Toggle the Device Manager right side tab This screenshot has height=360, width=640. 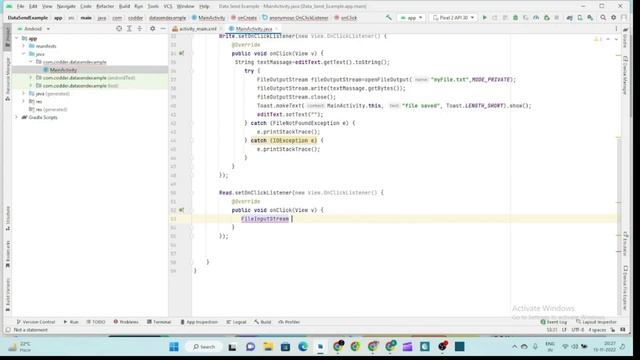point(625,76)
